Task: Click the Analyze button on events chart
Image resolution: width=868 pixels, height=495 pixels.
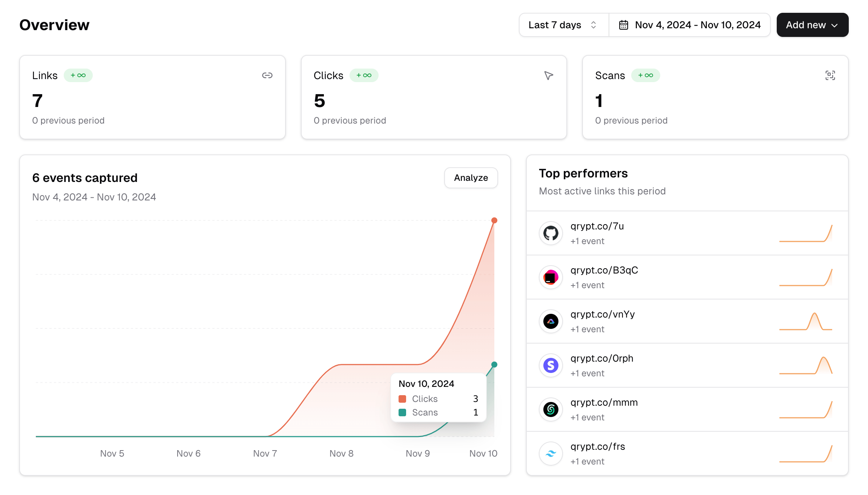Action: tap(471, 177)
